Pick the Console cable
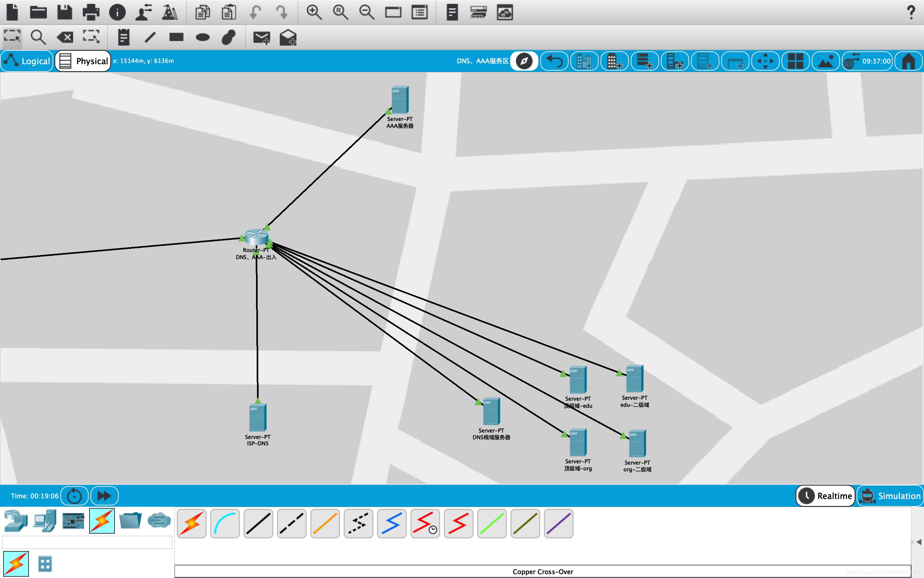The height and width of the screenshot is (578, 924). pyautogui.click(x=225, y=523)
